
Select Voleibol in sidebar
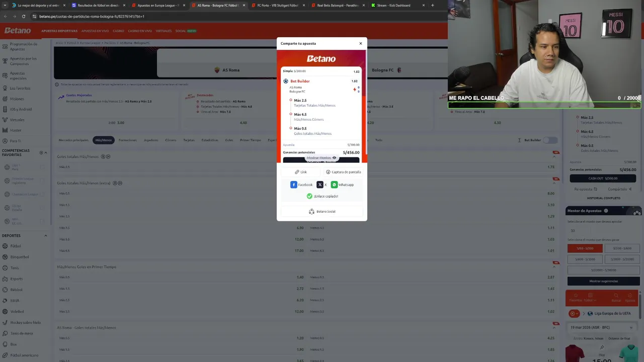[x=17, y=311]
